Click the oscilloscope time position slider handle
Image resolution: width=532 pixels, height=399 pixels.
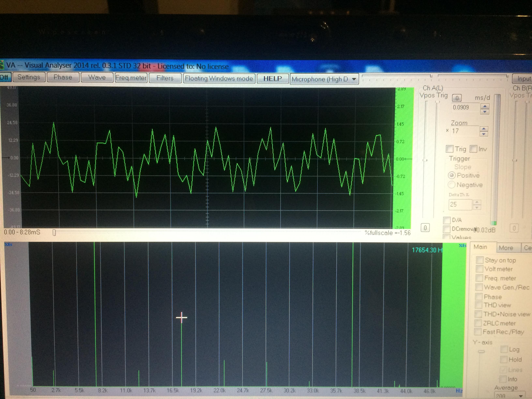(54, 232)
